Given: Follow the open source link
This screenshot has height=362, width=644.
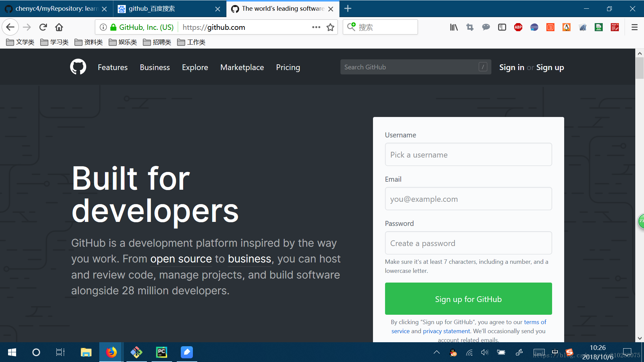Looking at the screenshot, I should 181,259.
